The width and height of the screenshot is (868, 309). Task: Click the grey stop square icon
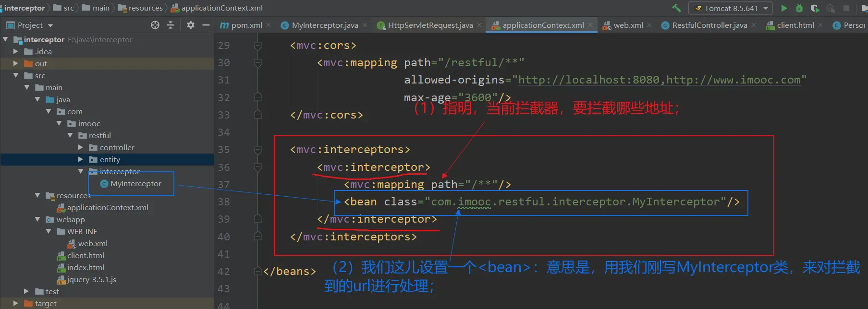[846, 8]
